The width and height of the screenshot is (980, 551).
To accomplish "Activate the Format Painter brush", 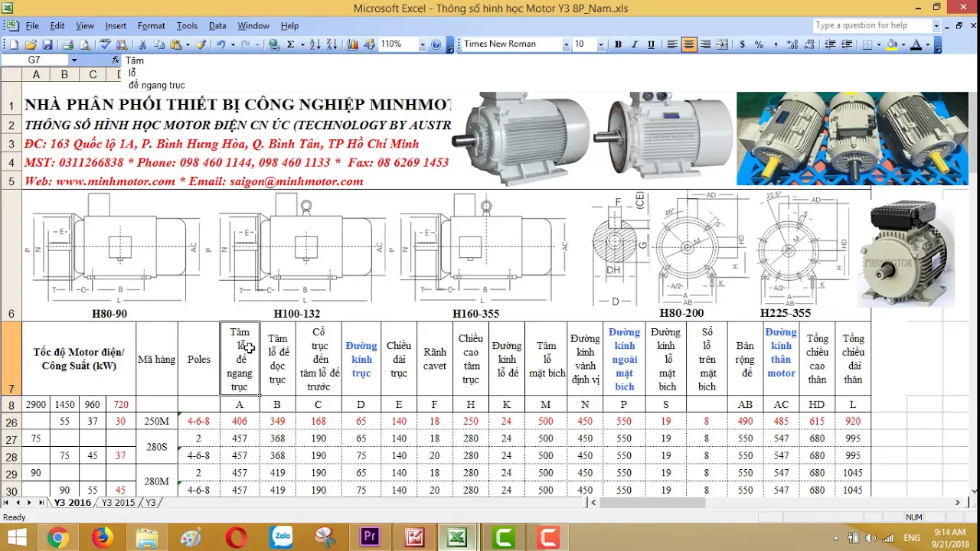I will pos(201,44).
